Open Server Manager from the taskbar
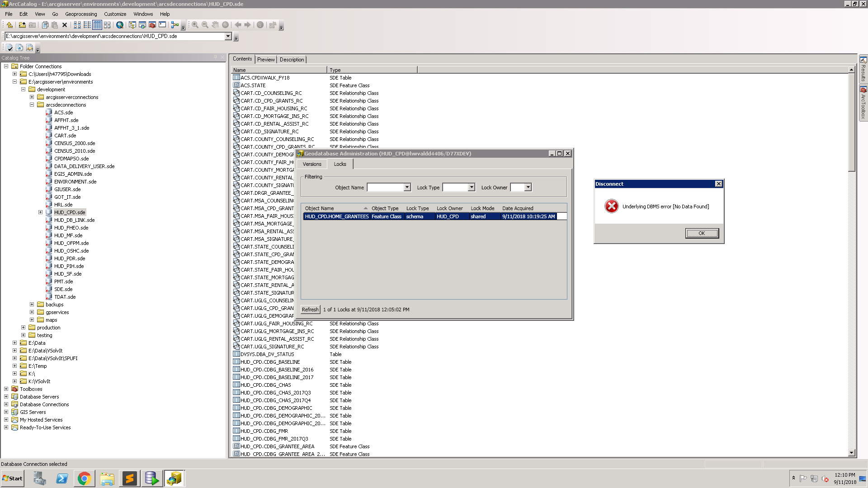The width and height of the screenshot is (868, 488). (40, 479)
